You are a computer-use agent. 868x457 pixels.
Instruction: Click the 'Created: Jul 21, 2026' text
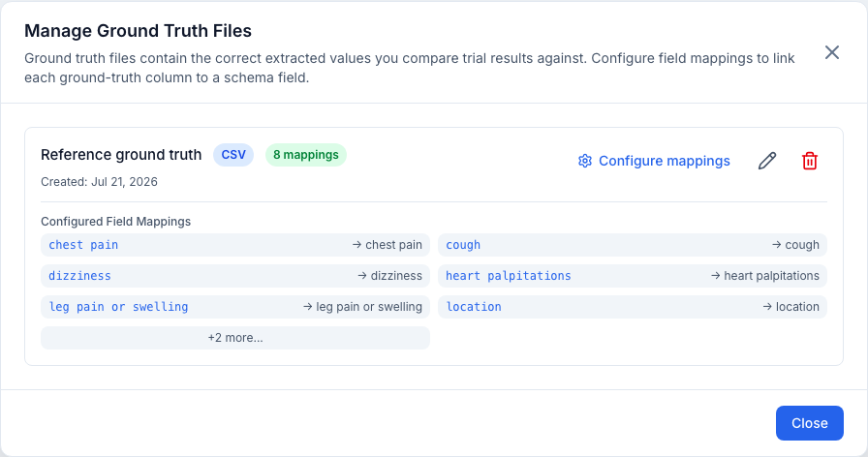(x=99, y=182)
